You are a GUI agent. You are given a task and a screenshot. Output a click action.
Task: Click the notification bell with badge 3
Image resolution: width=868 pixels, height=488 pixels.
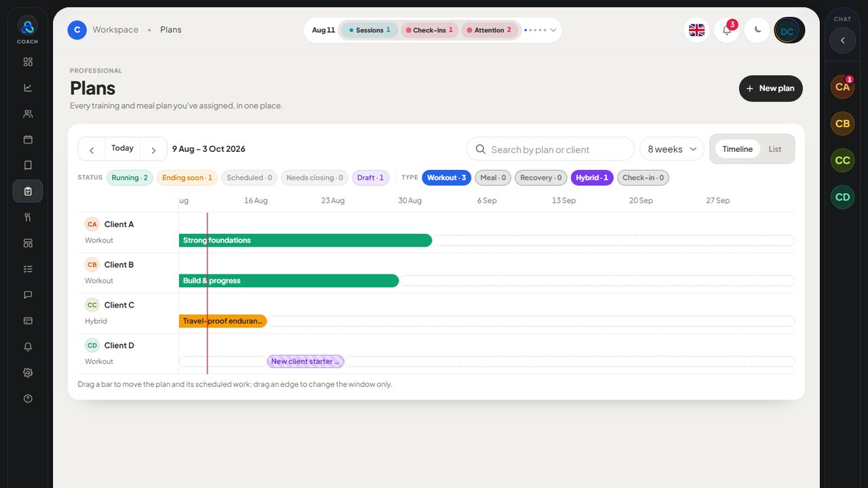coord(727,30)
